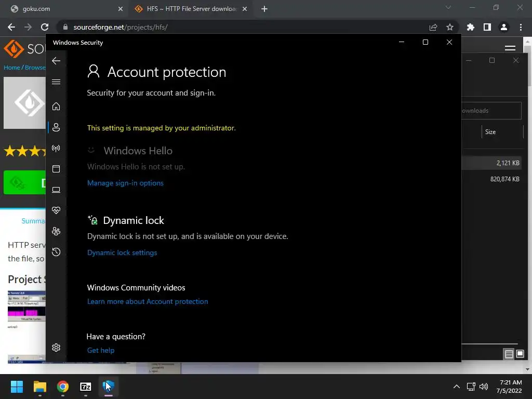This screenshot has width=532, height=399.
Task: Open a new Chrome tab
Action: pyautogui.click(x=264, y=9)
